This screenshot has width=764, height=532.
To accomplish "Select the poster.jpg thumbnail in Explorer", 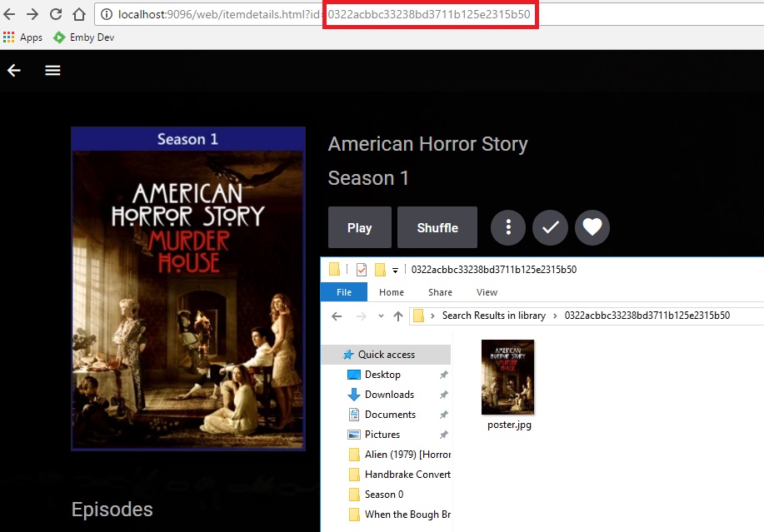I will pos(507,377).
